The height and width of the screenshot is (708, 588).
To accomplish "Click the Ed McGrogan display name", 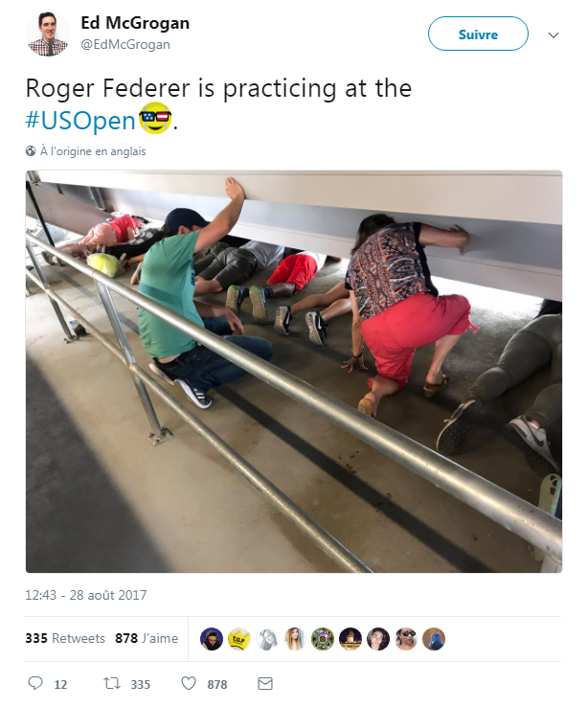I will 135,23.
